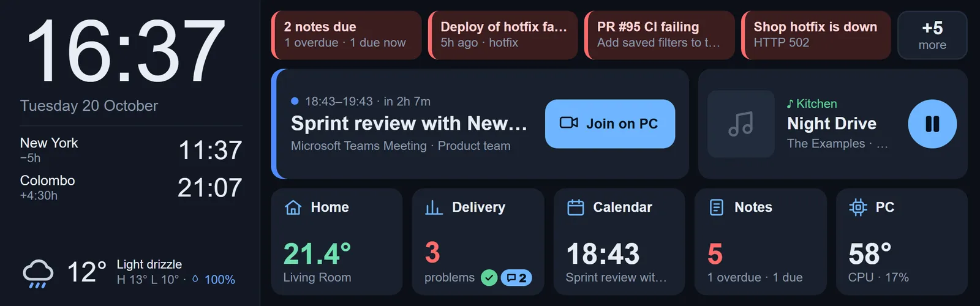Click the blue comments badge showing 2
980x306 pixels.
pyautogui.click(x=516, y=278)
